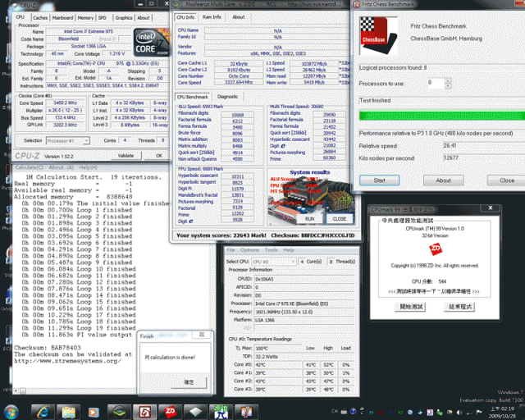Click the green Fritz benchmark progress bar
525x420 pixels.
point(437,116)
